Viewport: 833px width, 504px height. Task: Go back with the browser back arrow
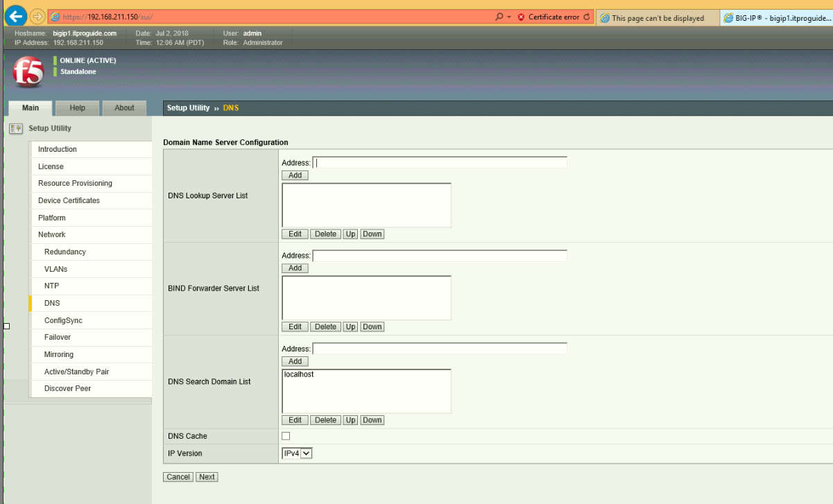(x=16, y=16)
